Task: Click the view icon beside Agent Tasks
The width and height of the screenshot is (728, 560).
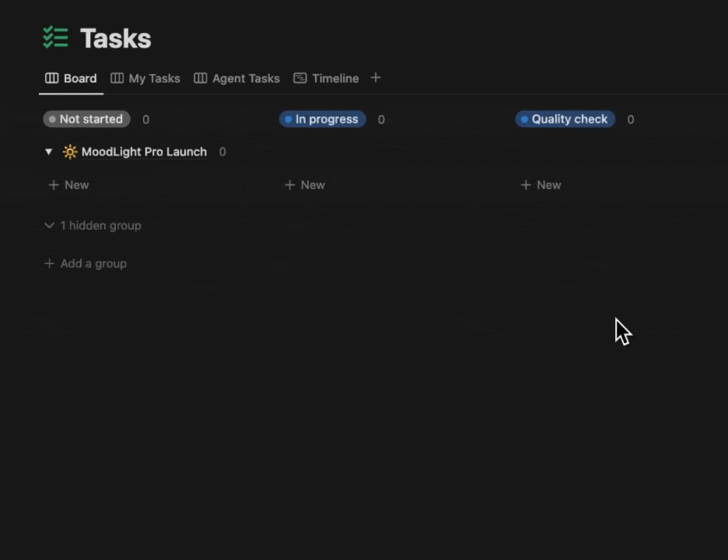Action: click(x=201, y=78)
